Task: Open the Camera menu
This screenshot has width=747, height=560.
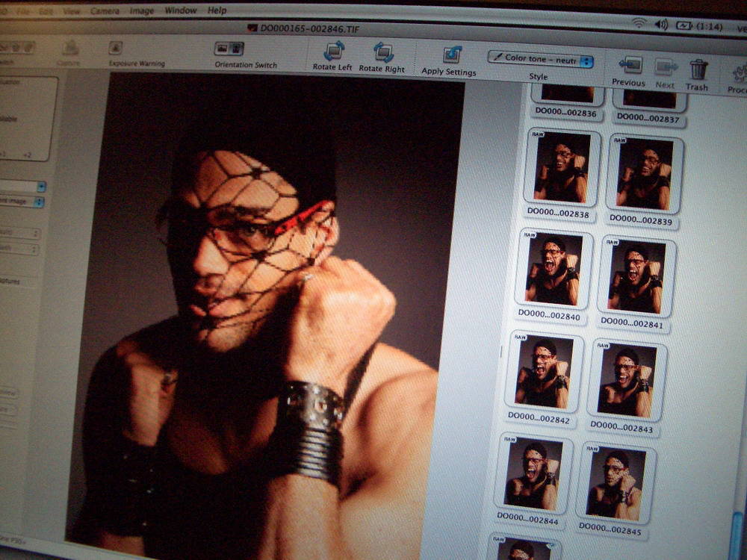Action: point(105,11)
